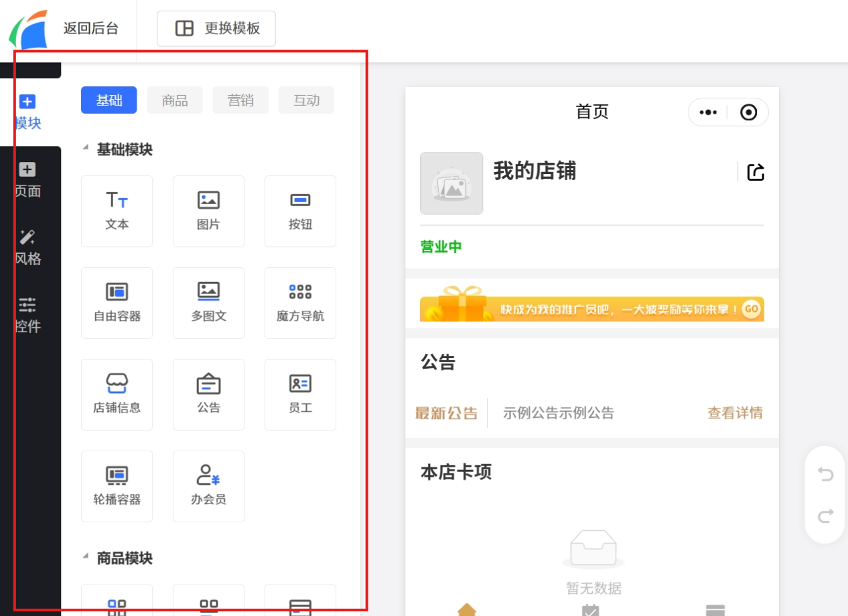This screenshot has width=848, height=616.
Task: Select the 自由容器 module
Action: pos(117,303)
